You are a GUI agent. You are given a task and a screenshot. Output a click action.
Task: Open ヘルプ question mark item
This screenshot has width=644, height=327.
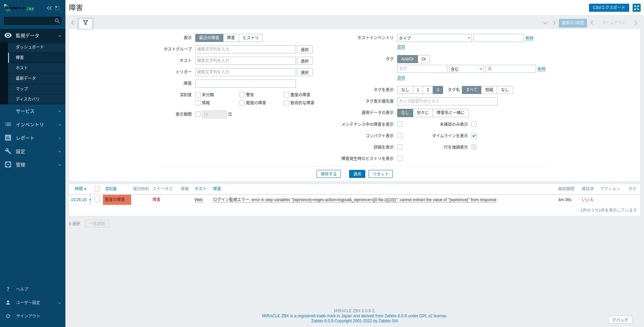pos(22,289)
